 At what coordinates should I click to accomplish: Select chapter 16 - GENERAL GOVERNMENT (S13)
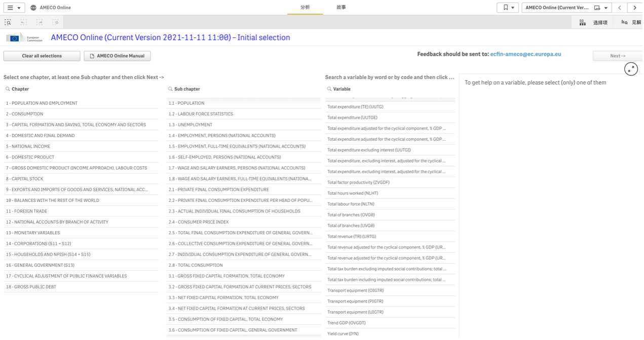click(x=81, y=265)
